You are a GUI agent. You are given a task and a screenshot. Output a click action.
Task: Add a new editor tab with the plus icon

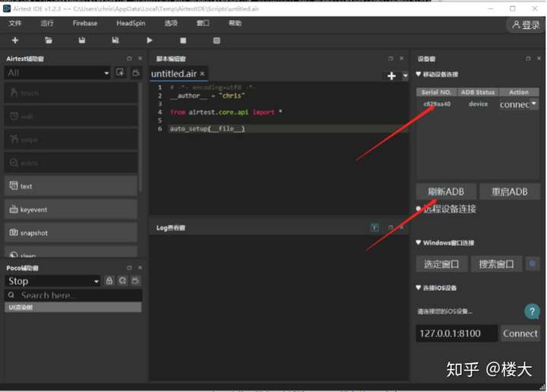tap(391, 76)
